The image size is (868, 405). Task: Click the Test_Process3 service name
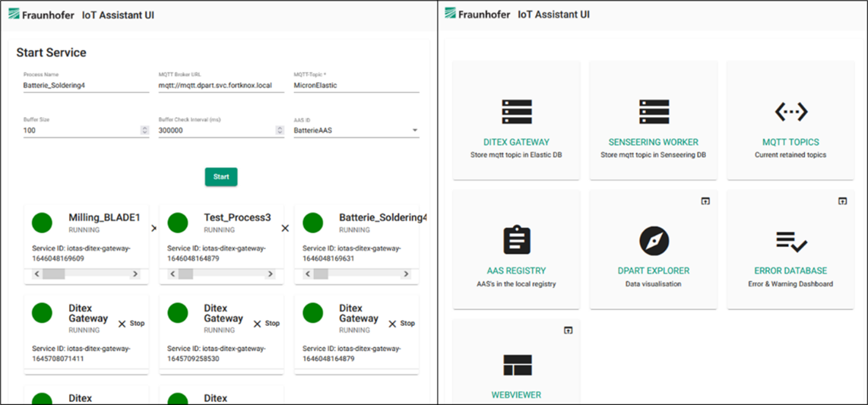(x=237, y=217)
